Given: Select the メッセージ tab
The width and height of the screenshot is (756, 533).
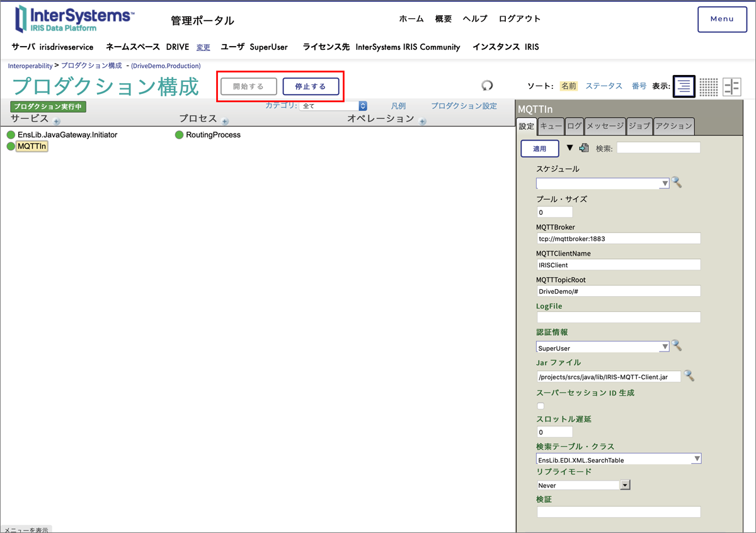Looking at the screenshot, I should click(x=605, y=126).
